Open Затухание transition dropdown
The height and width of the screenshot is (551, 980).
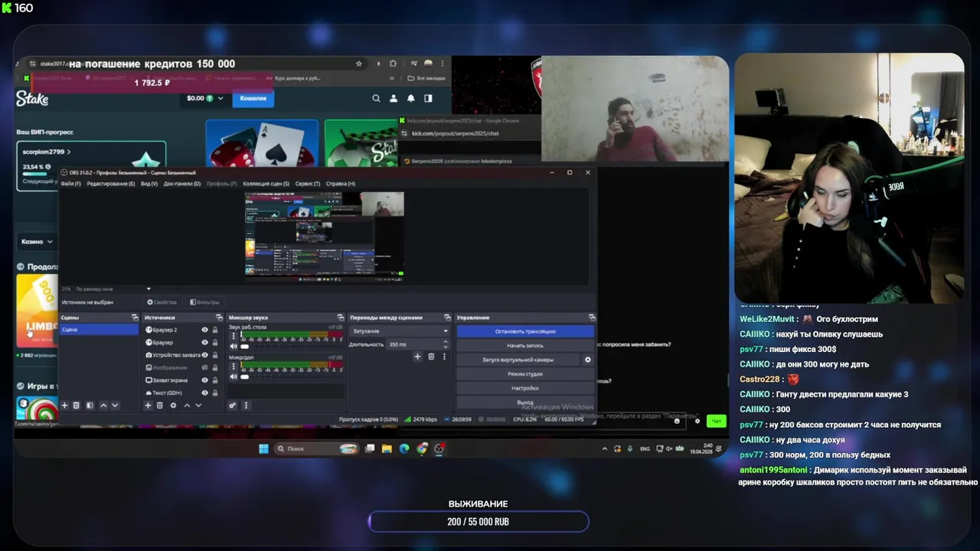click(400, 331)
